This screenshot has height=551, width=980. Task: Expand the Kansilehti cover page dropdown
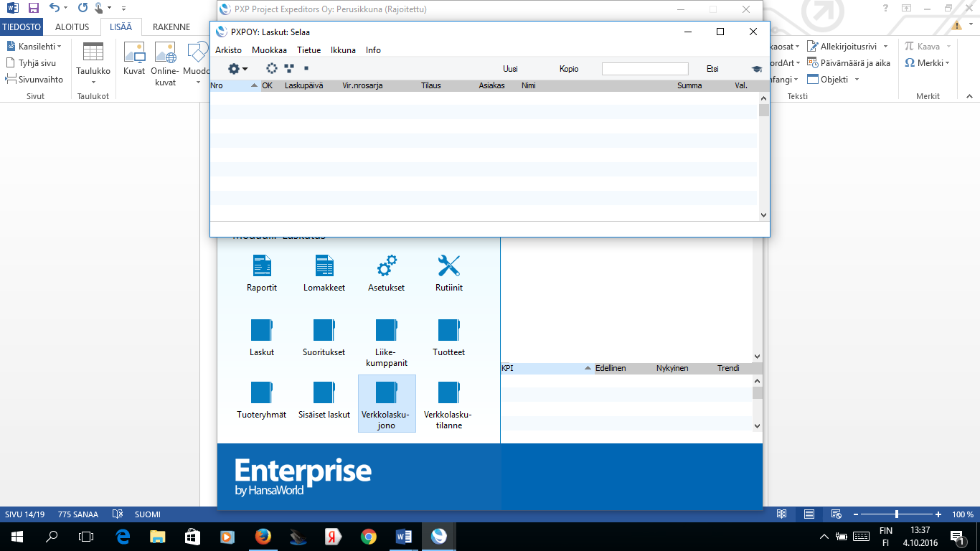60,47
